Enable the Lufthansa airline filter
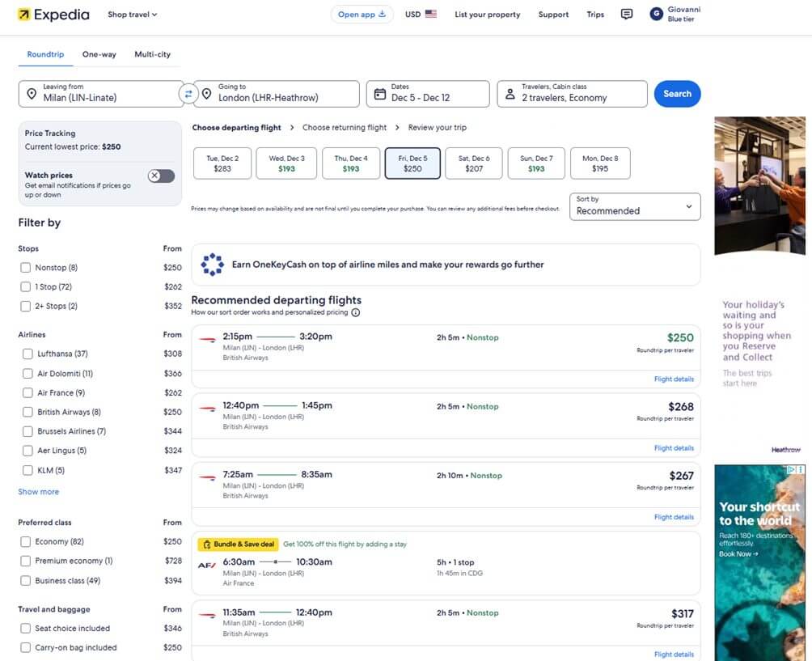The image size is (812, 661). pos(28,354)
